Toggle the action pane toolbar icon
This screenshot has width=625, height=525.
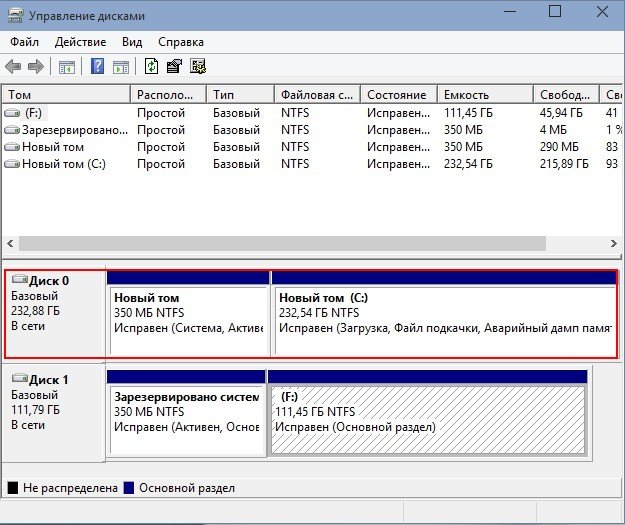click(121, 67)
